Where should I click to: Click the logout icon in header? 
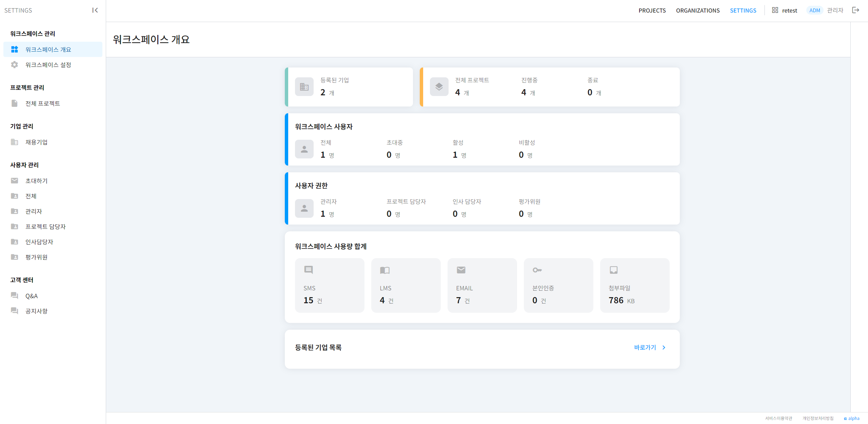point(855,10)
